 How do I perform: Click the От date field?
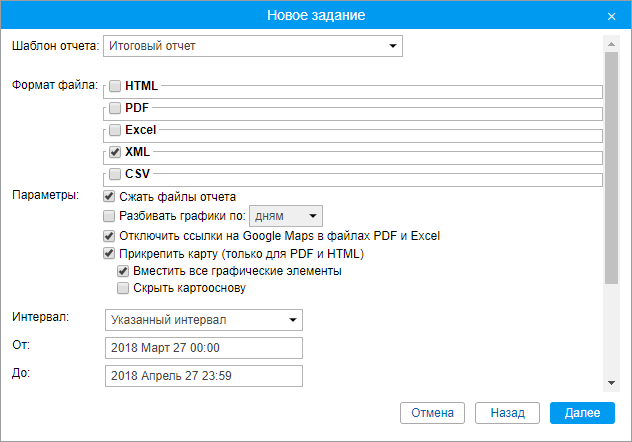coord(204,348)
